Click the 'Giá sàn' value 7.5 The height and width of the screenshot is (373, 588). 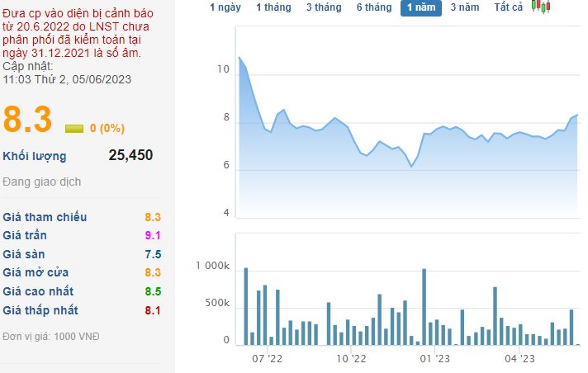pos(153,254)
